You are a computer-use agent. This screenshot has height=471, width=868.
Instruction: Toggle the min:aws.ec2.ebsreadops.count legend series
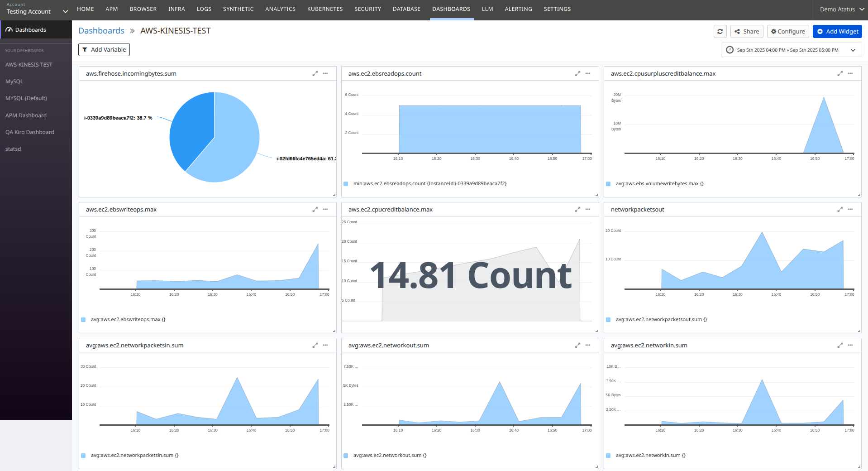(429, 184)
